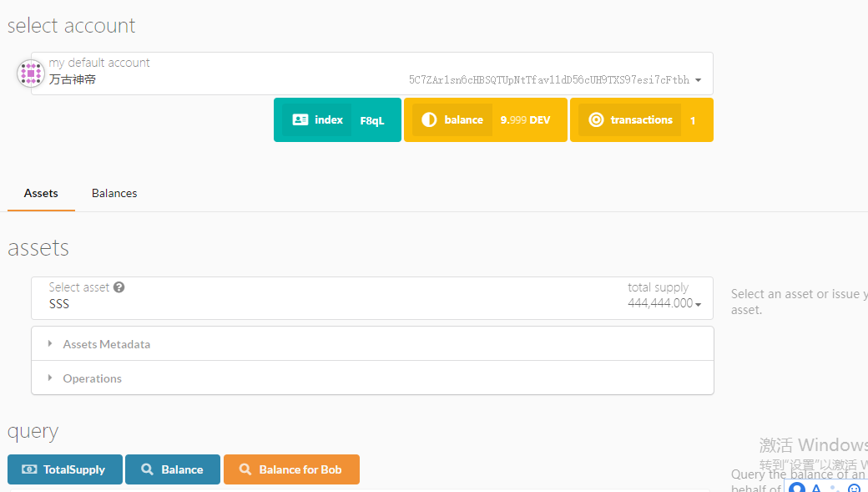The image size is (868, 492).
Task: Click the money icon on TotalSupply button
Action: (x=29, y=469)
